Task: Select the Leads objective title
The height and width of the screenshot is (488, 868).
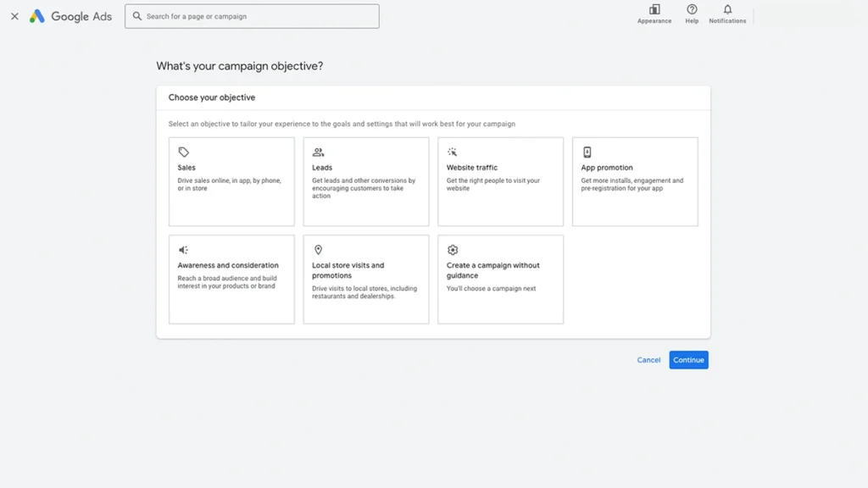Action: (322, 167)
